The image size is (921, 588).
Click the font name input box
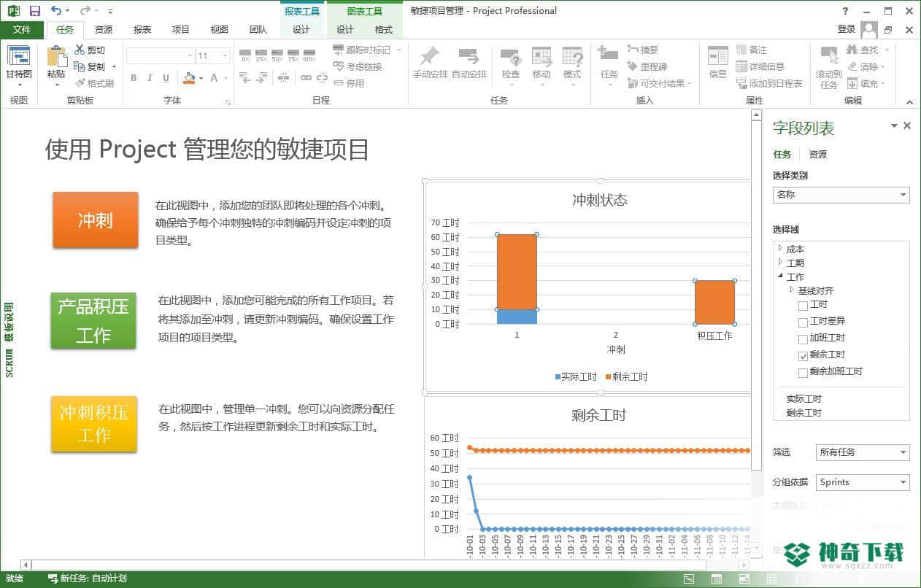pyautogui.click(x=160, y=55)
